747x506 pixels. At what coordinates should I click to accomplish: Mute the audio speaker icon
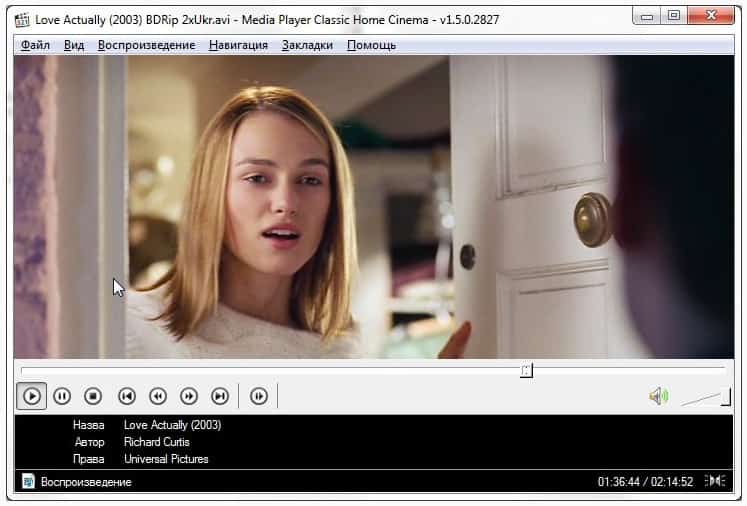(x=659, y=396)
